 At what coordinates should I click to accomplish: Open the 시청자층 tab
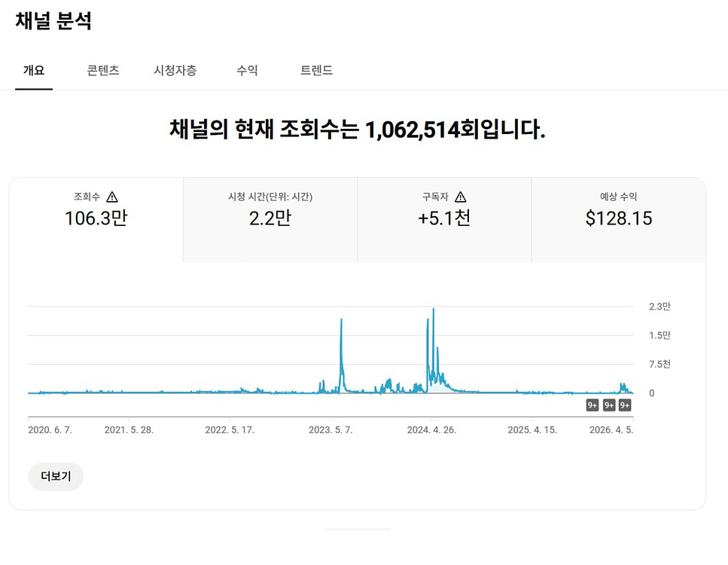click(175, 71)
